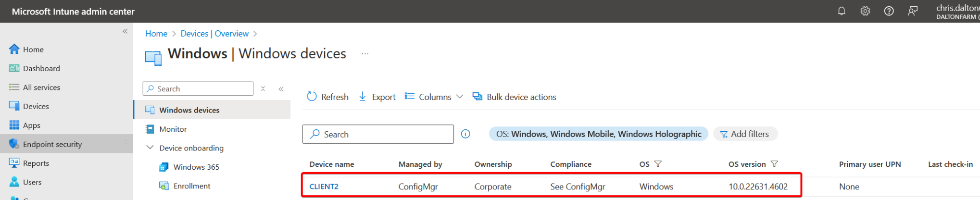Viewport: 980px width, 200px height.
Task: Click filter icon on OS version column
Action: (774, 164)
